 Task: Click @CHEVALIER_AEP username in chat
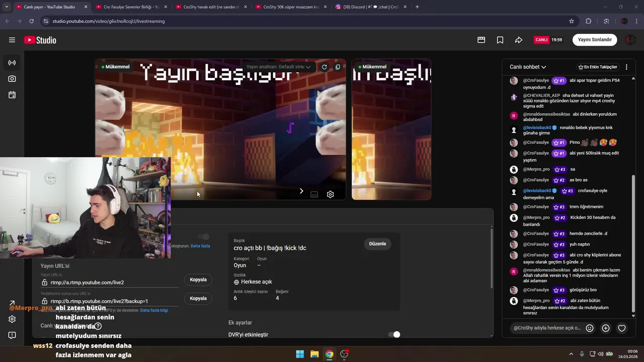pos(541,96)
